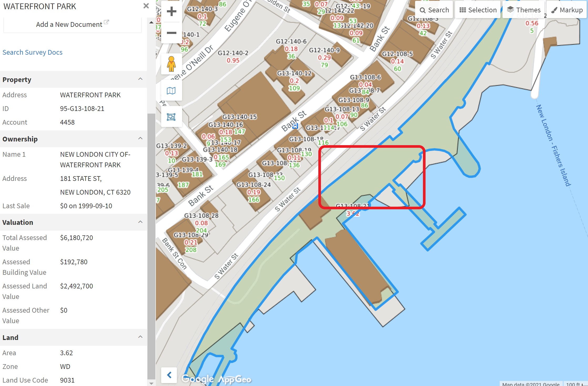The width and height of the screenshot is (588, 386).
Task: Open the Search tool
Action: tap(434, 10)
